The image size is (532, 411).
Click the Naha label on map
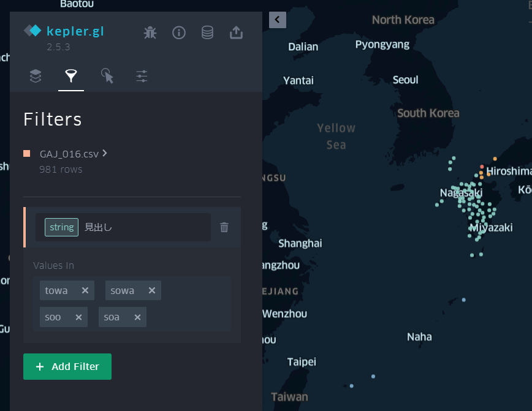click(x=419, y=337)
